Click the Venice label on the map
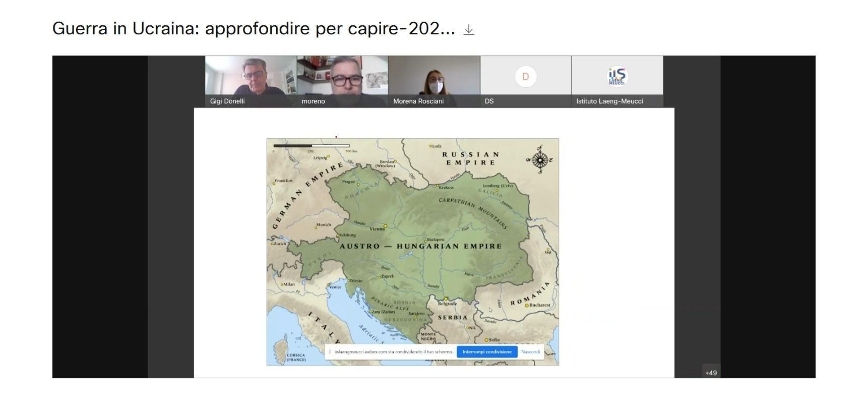Screen dimensions: 868x420 point(335,287)
